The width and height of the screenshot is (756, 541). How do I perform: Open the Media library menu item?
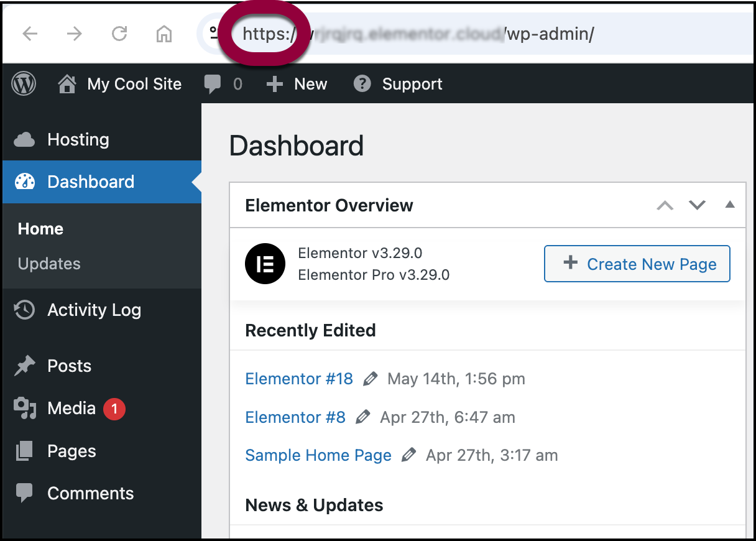pyautogui.click(x=71, y=408)
